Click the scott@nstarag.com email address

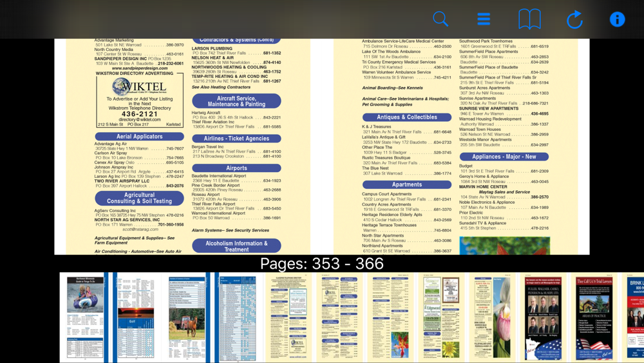pyautogui.click(x=140, y=230)
